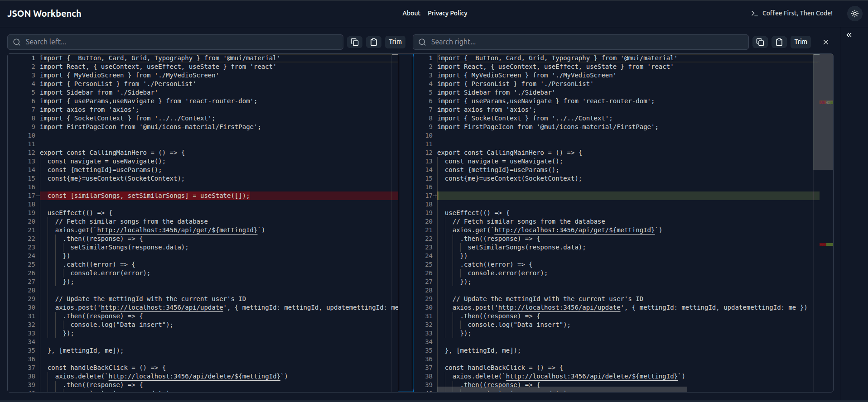Paste clipboard into left editor
Screen dimensions: 868x402
[x=374, y=42]
